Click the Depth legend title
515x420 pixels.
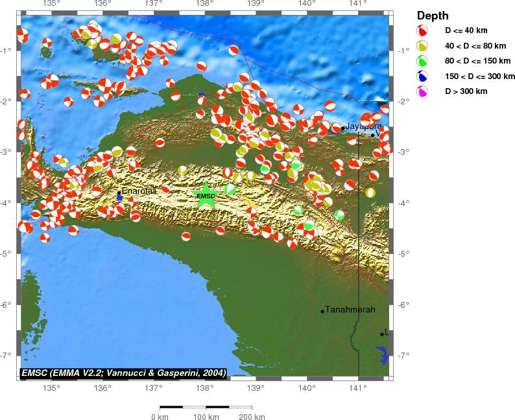tap(433, 16)
